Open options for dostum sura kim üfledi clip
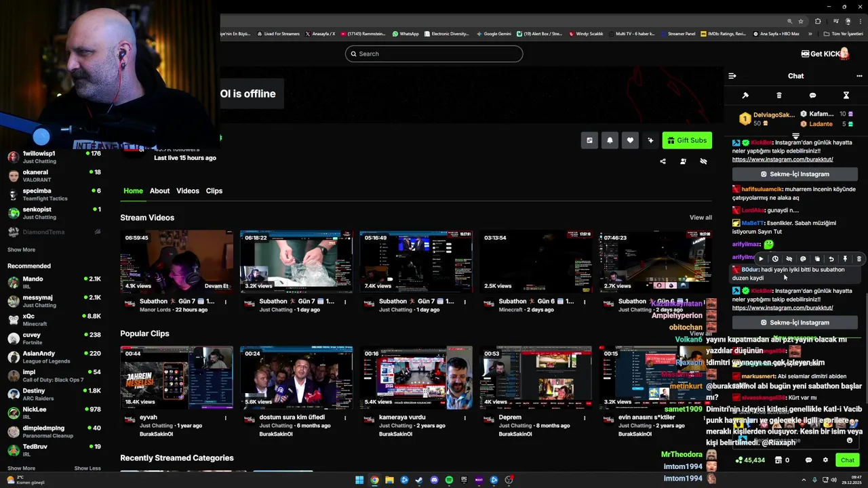 pyautogui.click(x=345, y=418)
